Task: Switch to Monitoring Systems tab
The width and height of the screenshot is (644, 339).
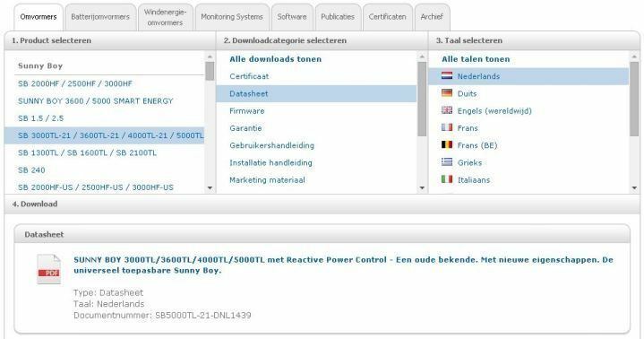Action: (x=232, y=17)
